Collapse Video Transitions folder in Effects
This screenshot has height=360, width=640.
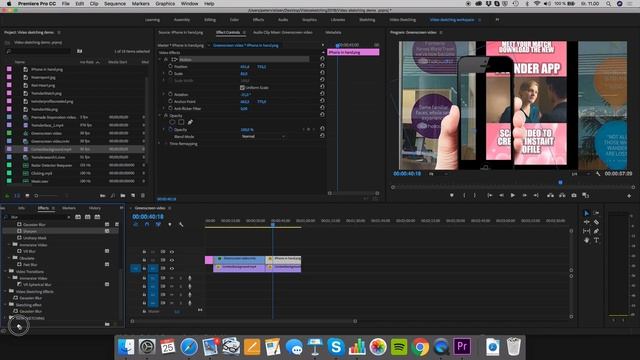click(x=5, y=271)
